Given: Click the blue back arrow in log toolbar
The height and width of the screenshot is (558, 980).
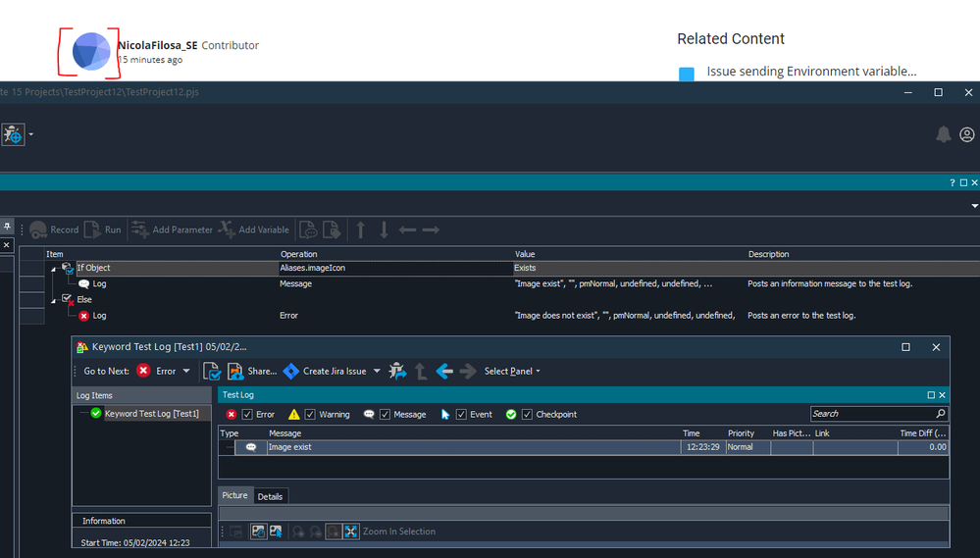Looking at the screenshot, I should (x=444, y=371).
